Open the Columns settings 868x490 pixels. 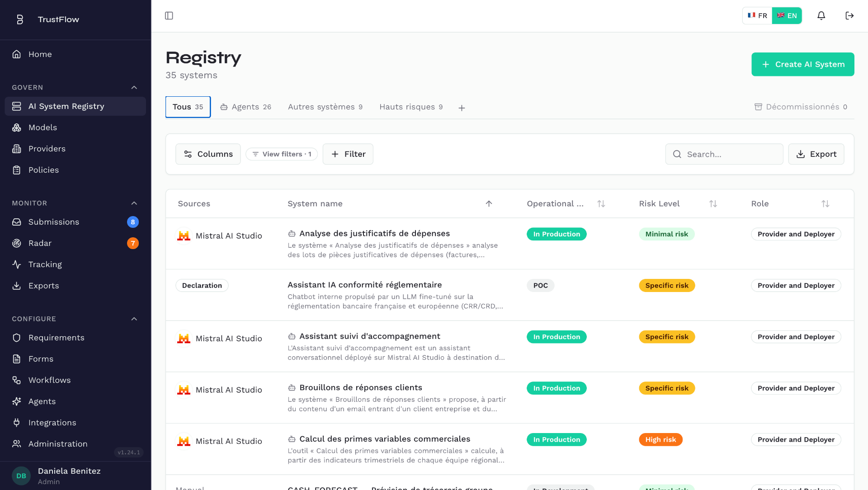208,154
